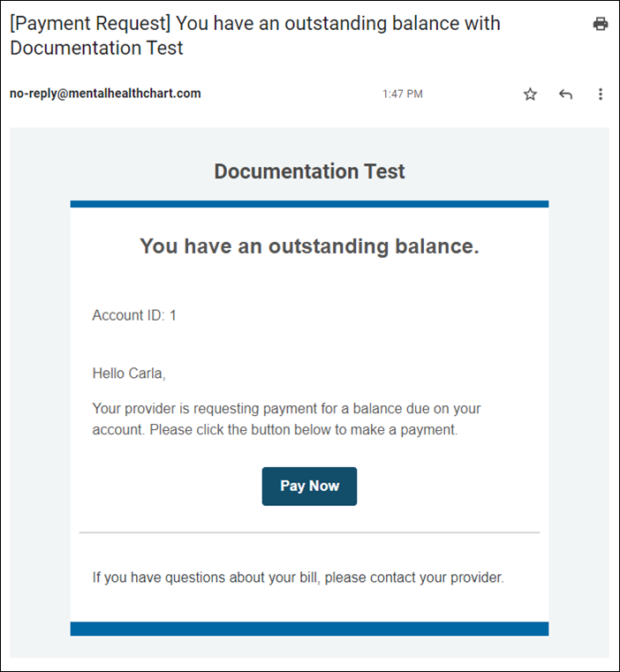The height and width of the screenshot is (672, 620).
Task: Click the blue bar atop the message card
Action: click(309, 204)
